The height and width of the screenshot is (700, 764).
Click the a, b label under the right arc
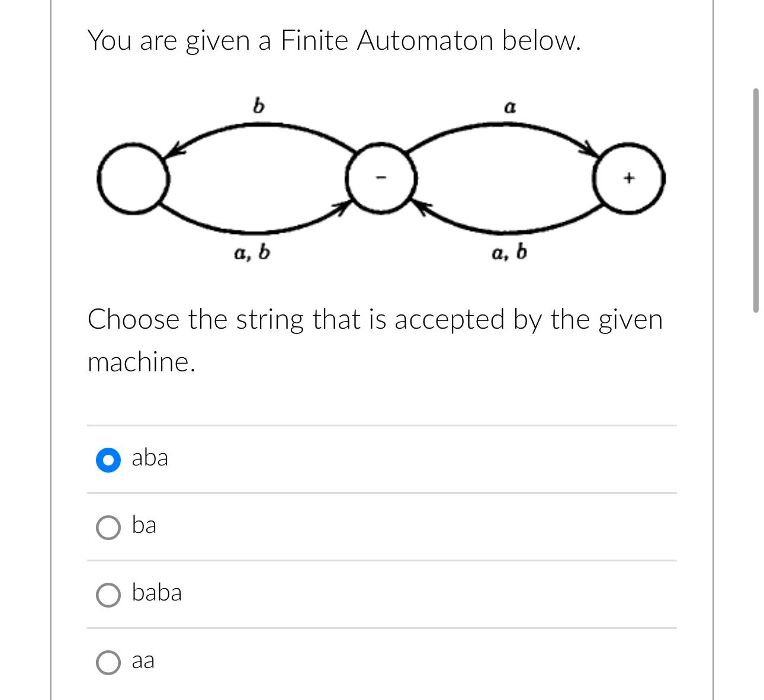point(509,253)
